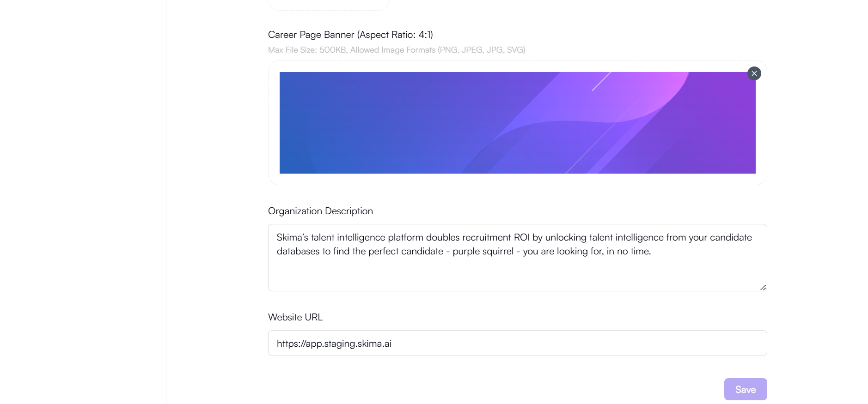Select the Website URL label
Screen dimensions: 868x404
295,317
